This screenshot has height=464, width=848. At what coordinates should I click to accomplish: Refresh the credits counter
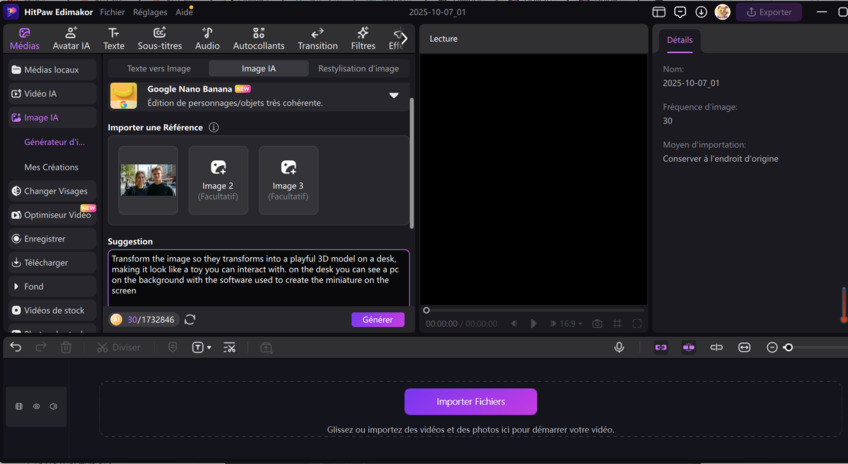190,320
